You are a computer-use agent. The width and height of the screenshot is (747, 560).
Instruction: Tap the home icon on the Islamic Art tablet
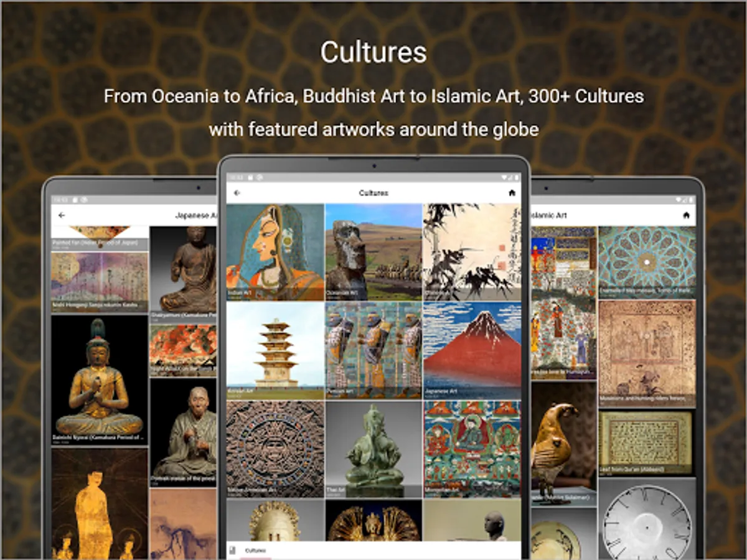tap(686, 215)
